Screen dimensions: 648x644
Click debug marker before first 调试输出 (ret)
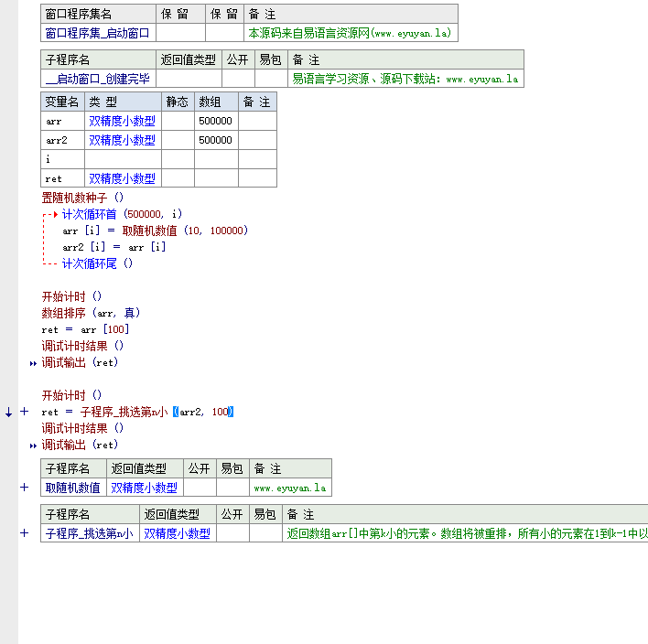pos(34,363)
